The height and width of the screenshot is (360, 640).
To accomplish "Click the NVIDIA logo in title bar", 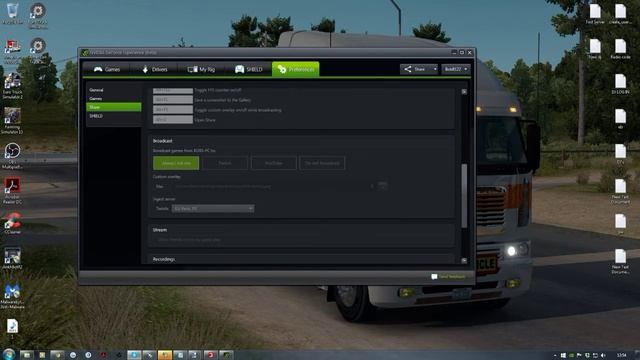I will (x=85, y=53).
